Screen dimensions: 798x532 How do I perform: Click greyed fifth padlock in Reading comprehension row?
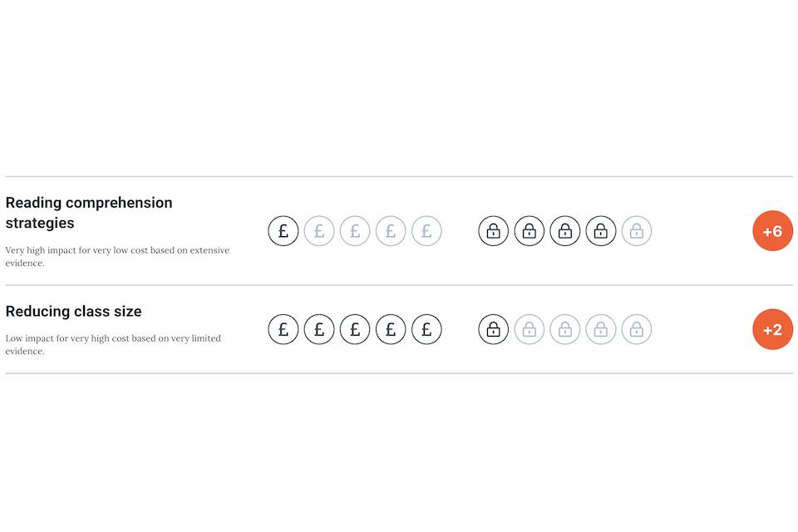[637, 231]
